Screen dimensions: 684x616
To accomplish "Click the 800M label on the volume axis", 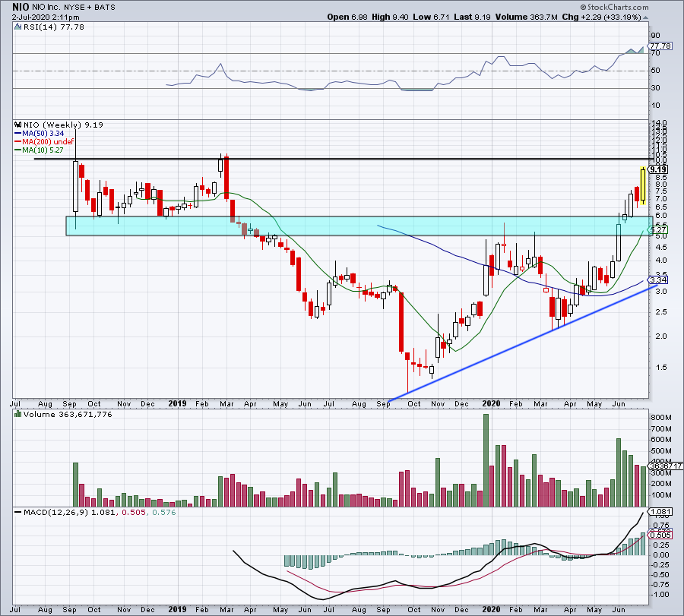I will [661, 418].
